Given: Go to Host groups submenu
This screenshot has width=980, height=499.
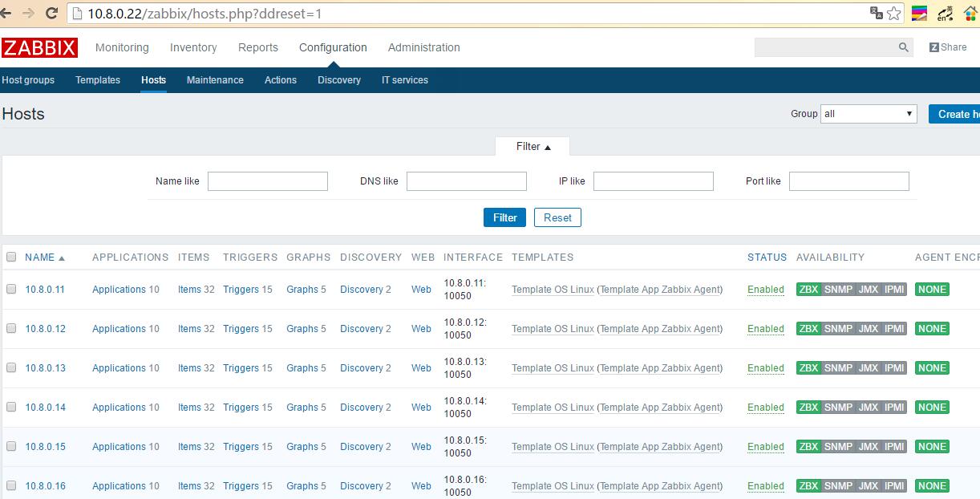Looking at the screenshot, I should point(28,80).
